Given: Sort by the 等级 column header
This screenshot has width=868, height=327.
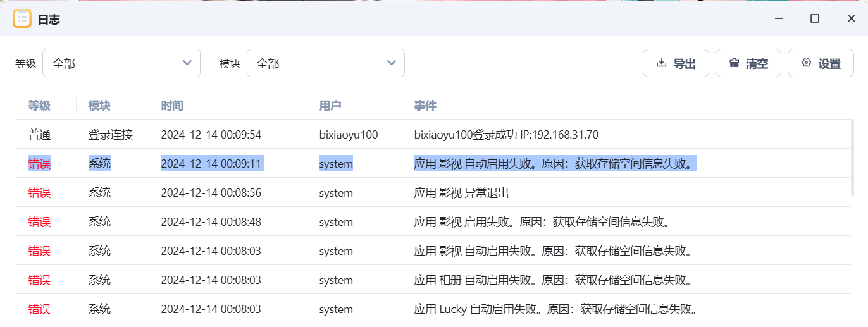Looking at the screenshot, I should 39,106.
